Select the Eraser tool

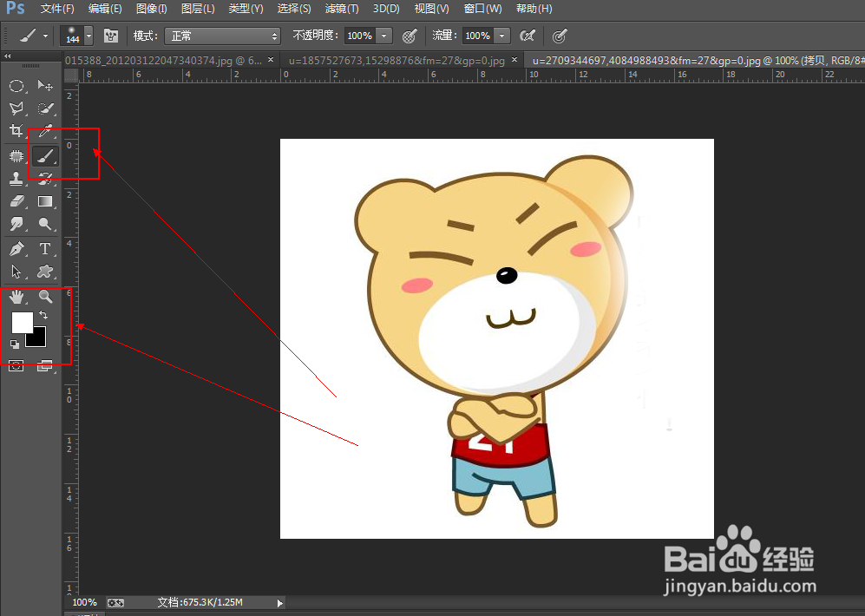click(16, 201)
